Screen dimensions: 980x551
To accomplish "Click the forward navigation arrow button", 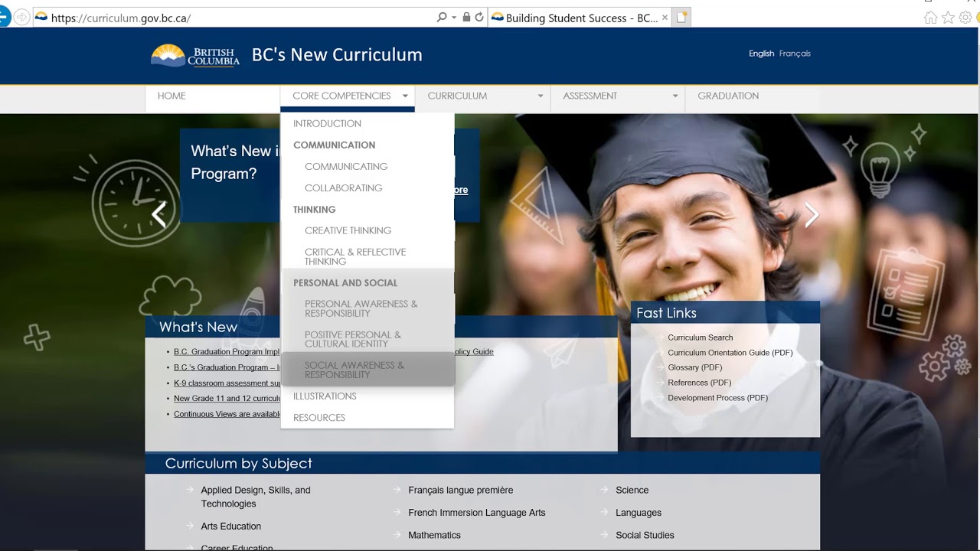I will 22,17.
